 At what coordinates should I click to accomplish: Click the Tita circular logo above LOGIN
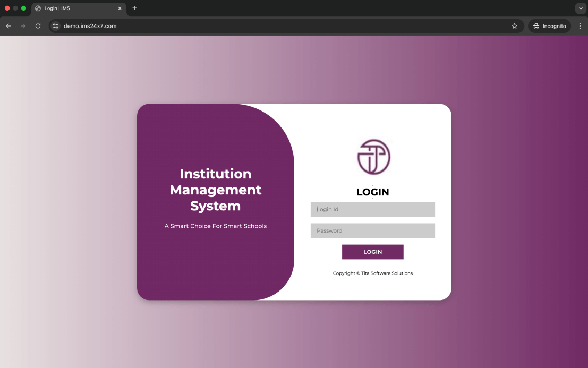tap(373, 157)
